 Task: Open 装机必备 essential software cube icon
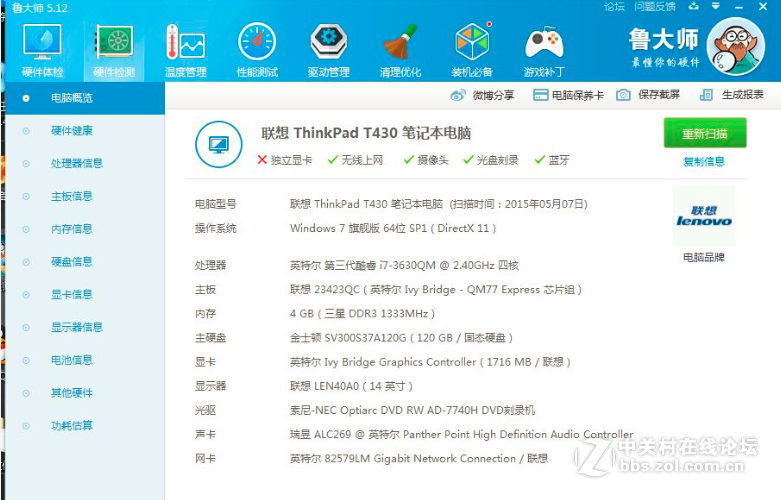pos(472,51)
